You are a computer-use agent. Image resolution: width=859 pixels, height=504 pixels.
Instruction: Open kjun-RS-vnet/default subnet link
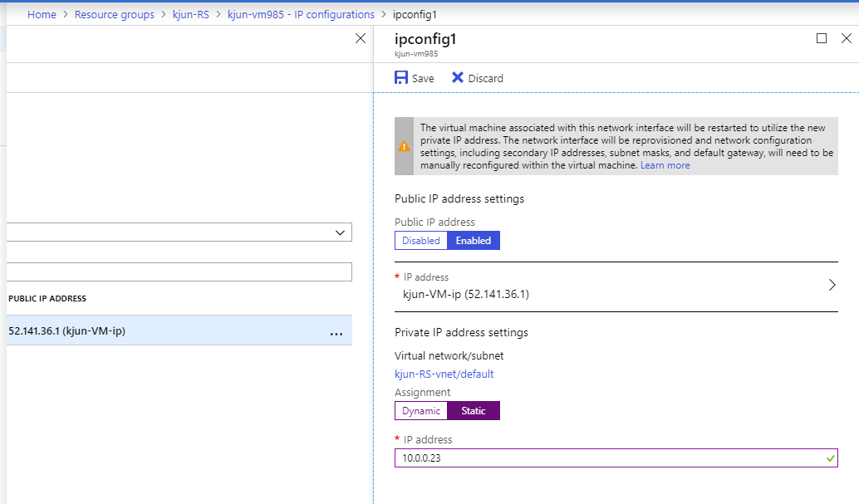(444, 374)
